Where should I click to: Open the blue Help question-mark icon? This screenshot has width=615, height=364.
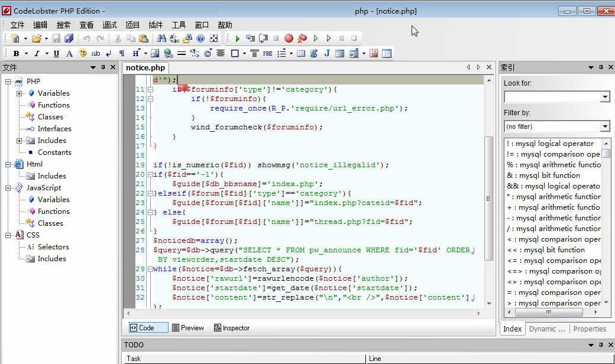click(x=200, y=38)
